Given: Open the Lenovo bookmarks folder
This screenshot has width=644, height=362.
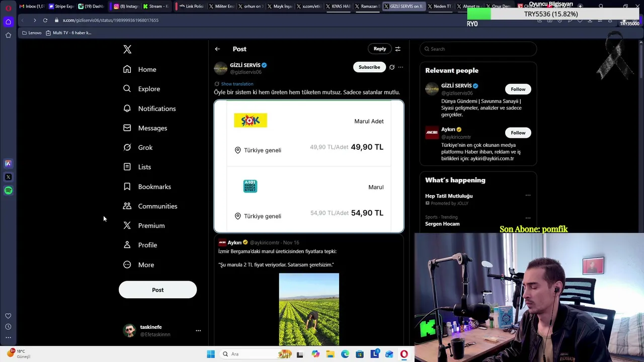Looking at the screenshot, I should pyautogui.click(x=32, y=33).
